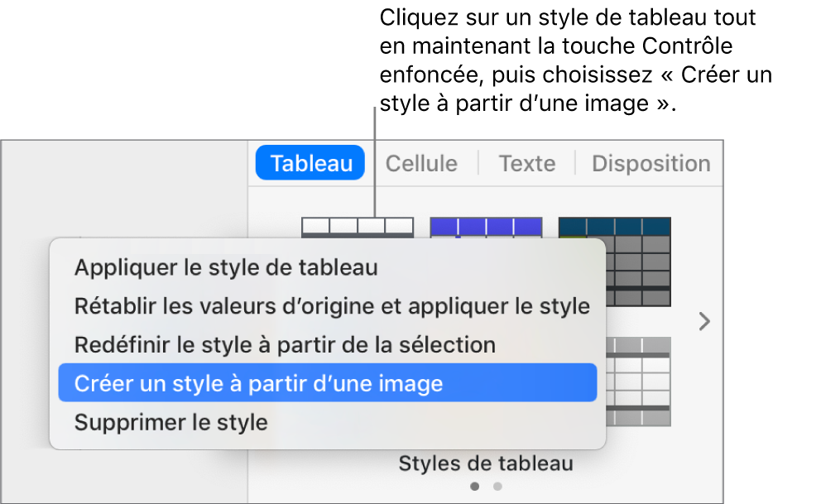Switch to the Disposition tab
821x504 pixels.
point(651,164)
